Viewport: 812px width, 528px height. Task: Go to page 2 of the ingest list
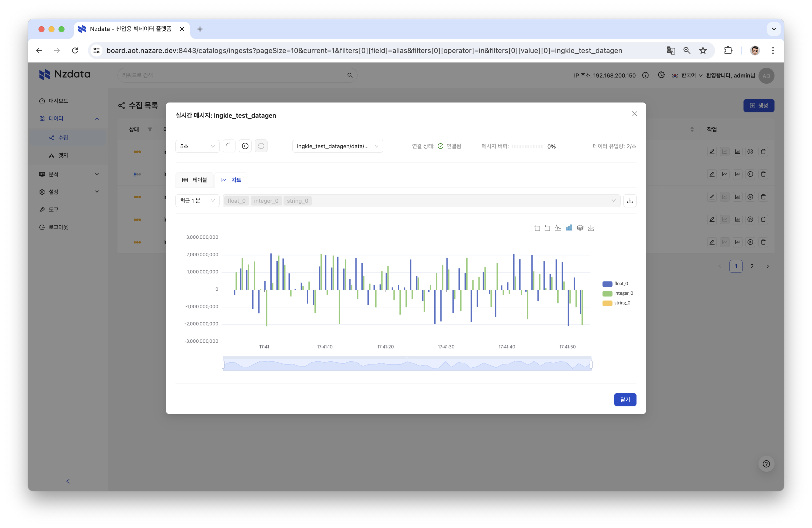pos(752,266)
